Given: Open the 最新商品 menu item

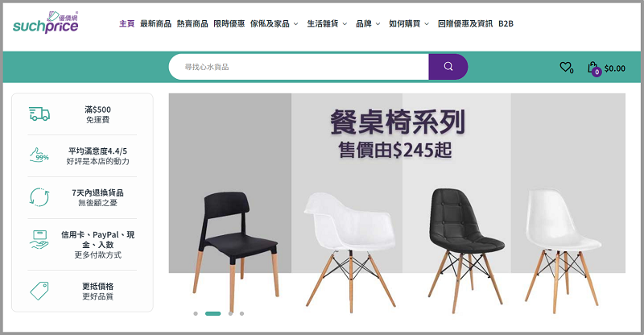Looking at the screenshot, I should coord(155,24).
